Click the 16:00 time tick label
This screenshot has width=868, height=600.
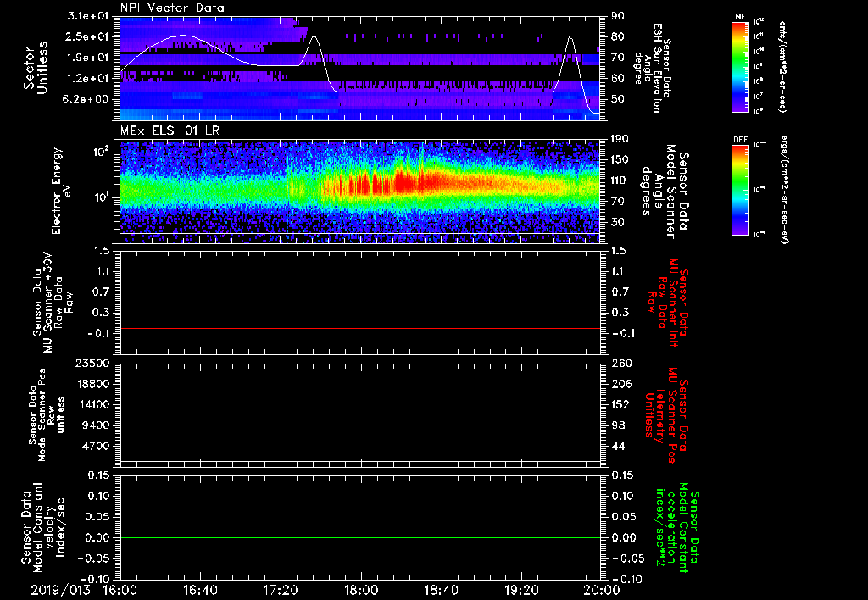pyautogui.click(x=120, y=590)
